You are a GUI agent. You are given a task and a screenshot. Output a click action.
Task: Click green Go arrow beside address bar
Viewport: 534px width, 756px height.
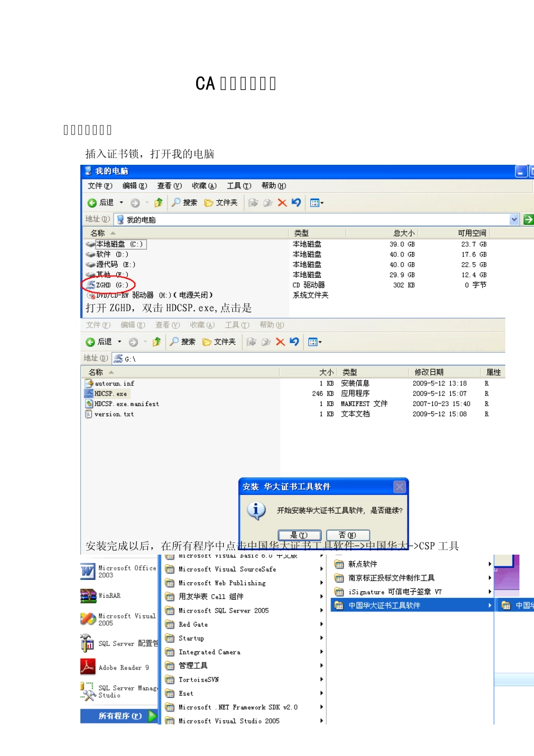click(528, 219)
